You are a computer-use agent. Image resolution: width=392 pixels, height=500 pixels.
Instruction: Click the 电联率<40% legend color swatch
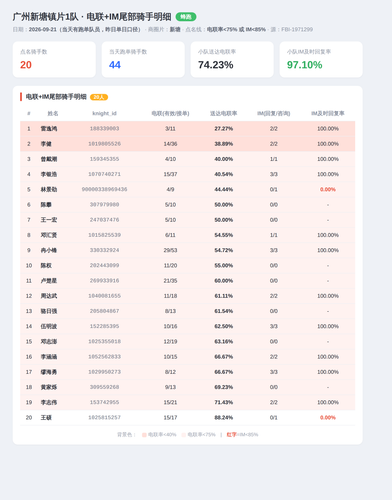[144, 435]
